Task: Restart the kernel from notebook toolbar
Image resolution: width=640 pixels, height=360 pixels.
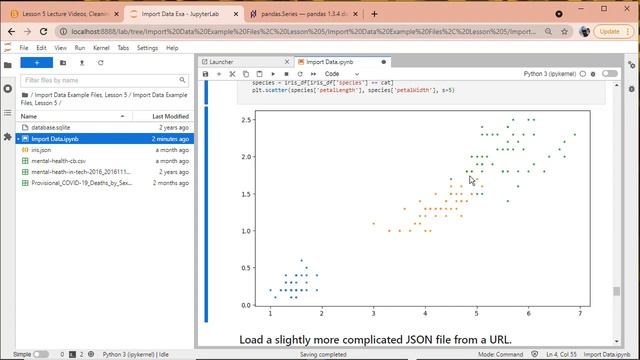Action: (x=300, y=74)
